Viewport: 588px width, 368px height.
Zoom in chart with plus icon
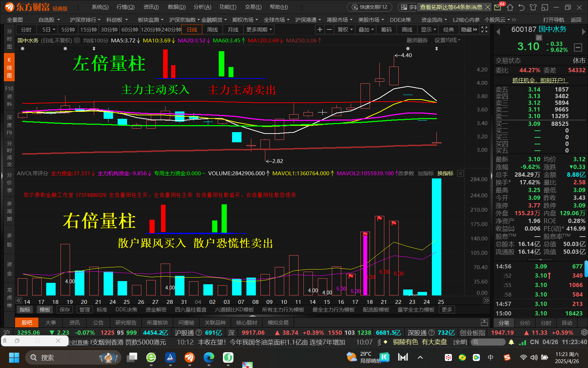(320, 30)
